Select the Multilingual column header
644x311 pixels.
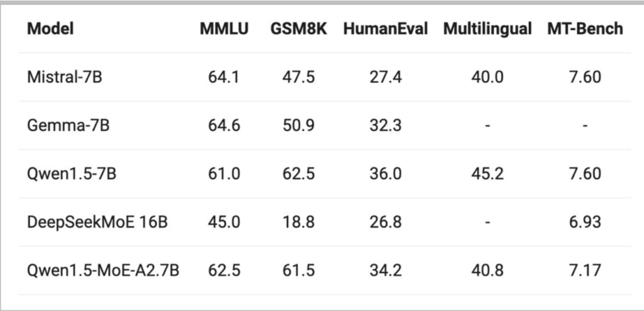pos(487,29)
